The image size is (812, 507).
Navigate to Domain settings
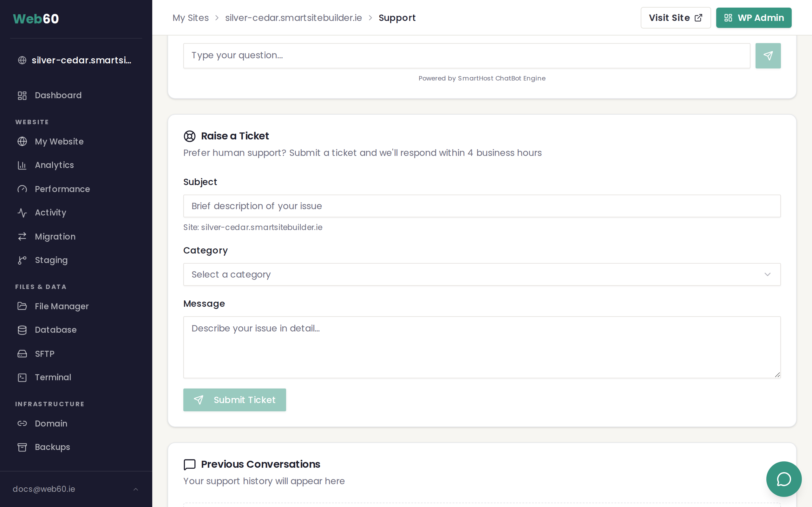[x=51, y=424]
